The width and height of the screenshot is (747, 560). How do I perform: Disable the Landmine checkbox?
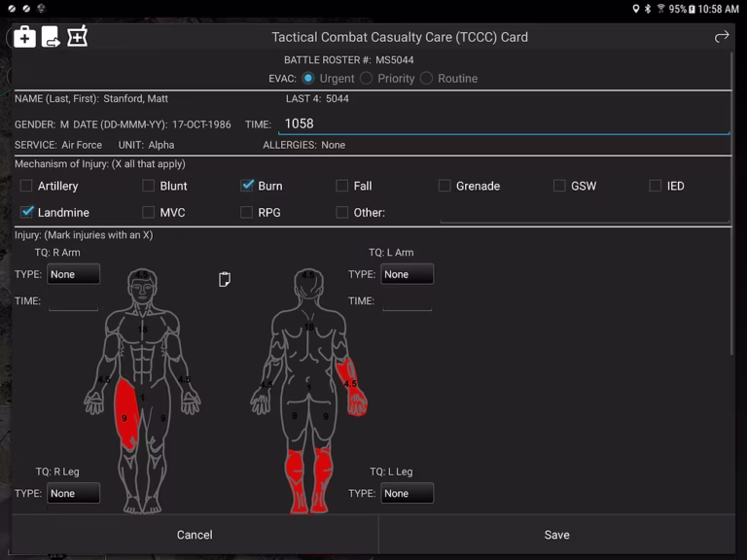[27, 212]
